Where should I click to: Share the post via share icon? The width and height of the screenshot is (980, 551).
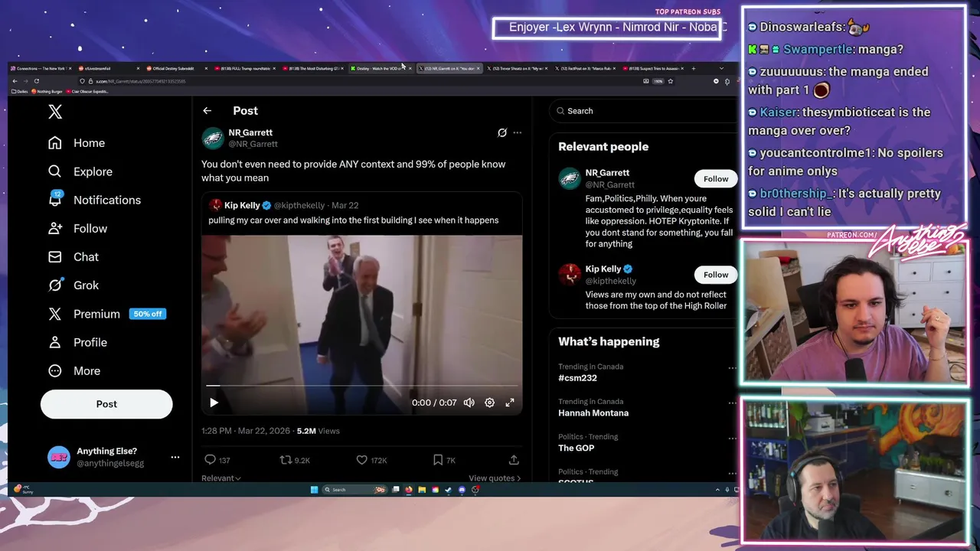pos(514,460)
